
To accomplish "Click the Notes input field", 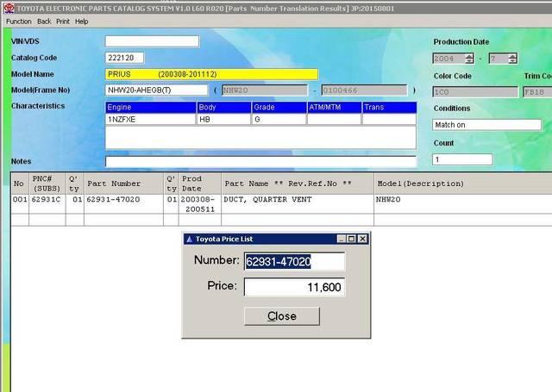I will click(260, 161).
